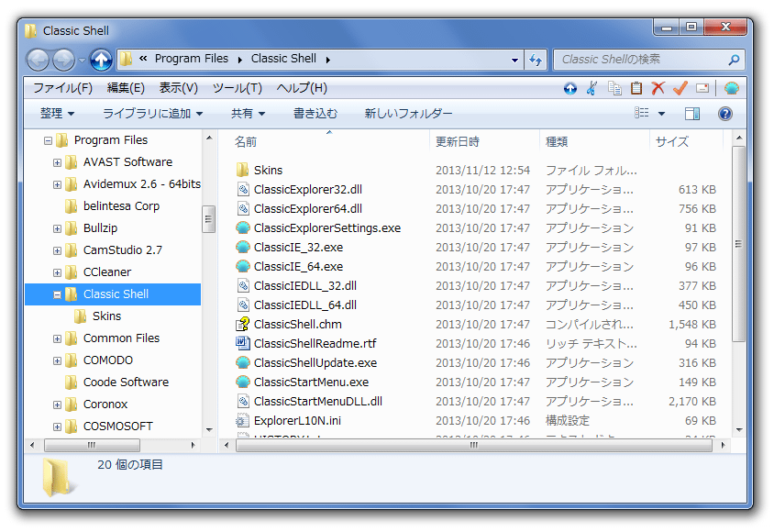Click the Cut scissors icon in the toolbar

(x=592, y=88)
